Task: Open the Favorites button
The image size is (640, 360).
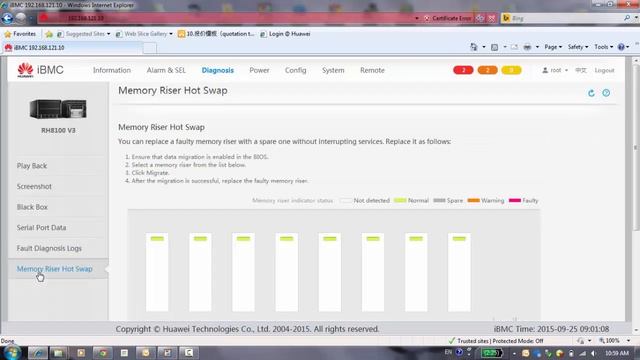Action: (x=20, y=34)
